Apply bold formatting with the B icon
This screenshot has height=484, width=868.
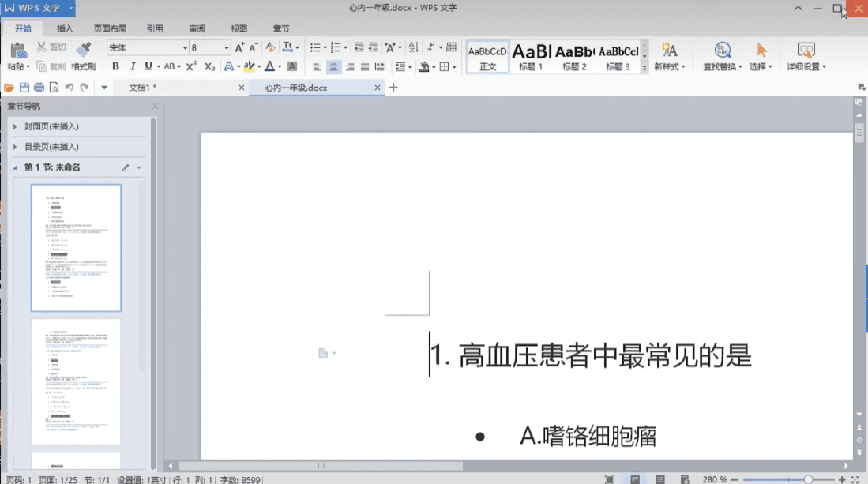point(115,66)
